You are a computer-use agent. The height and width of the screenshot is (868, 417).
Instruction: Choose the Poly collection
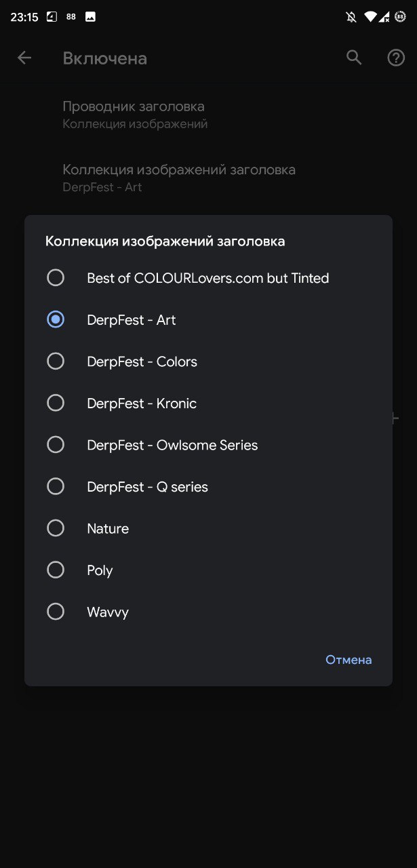pos(56,570)
